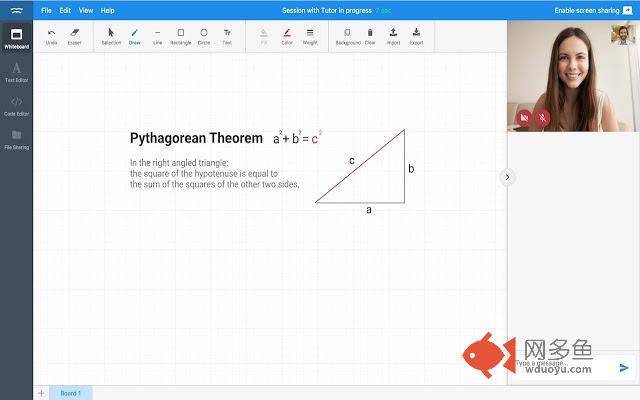Click the 'sum of the squares' line
This screenshot has width=640, height=400.
point(215,184)
